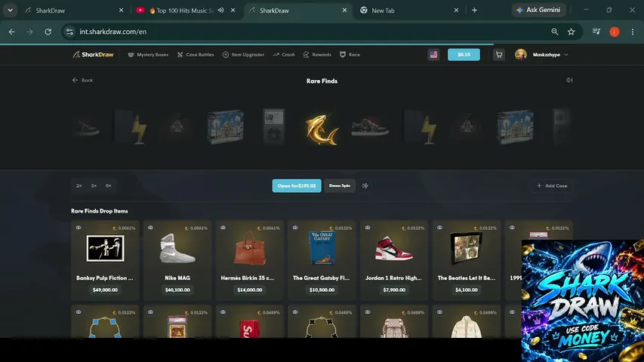Open the Crash game
Image resolution: width=644 pixels, height=362 pixels.
[x=284, y=54]
